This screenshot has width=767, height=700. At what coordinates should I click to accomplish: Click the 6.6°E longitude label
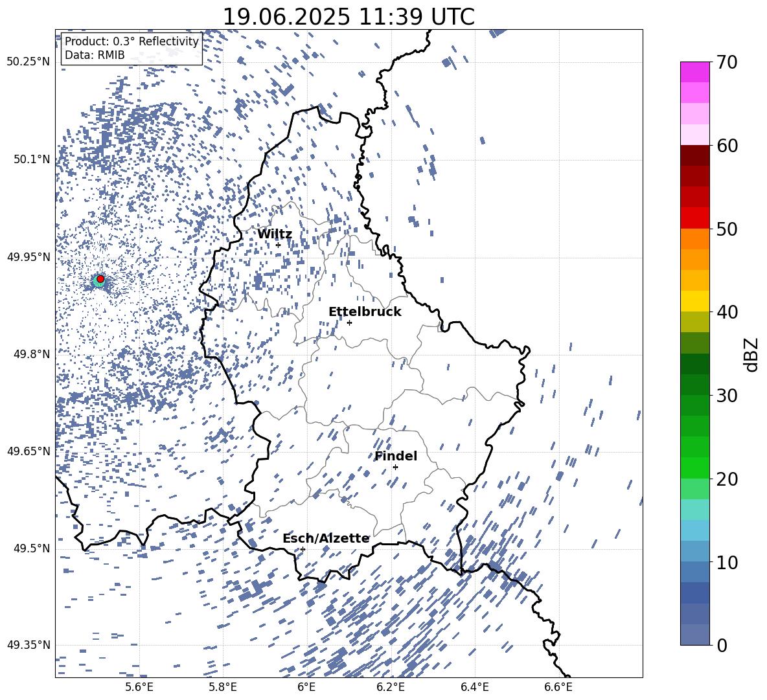[558, 687]
